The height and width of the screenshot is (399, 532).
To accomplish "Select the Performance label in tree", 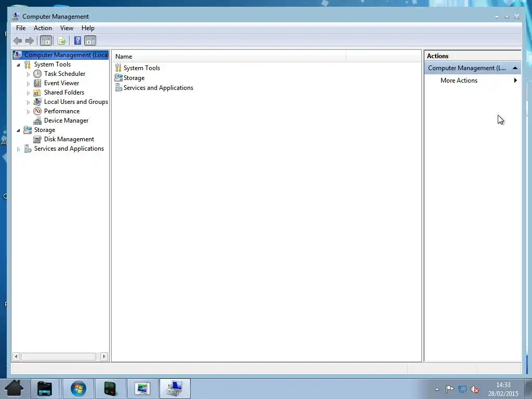I will point(62,111).
